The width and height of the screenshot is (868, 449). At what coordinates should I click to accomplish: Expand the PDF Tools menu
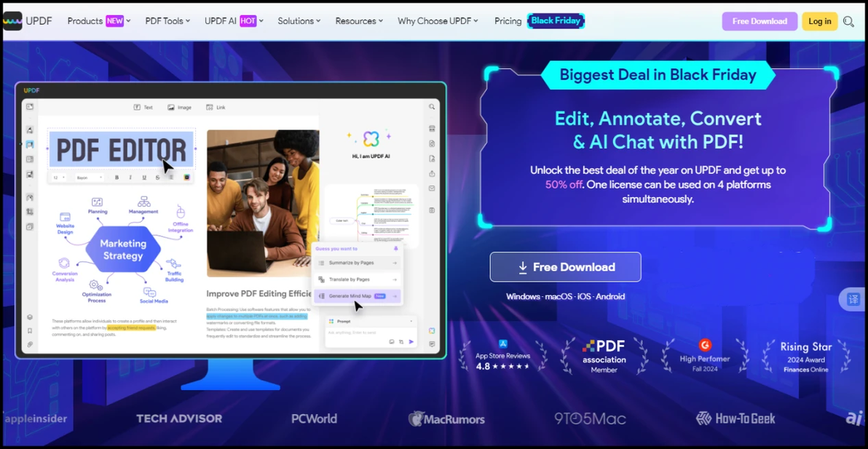point(167,21)
